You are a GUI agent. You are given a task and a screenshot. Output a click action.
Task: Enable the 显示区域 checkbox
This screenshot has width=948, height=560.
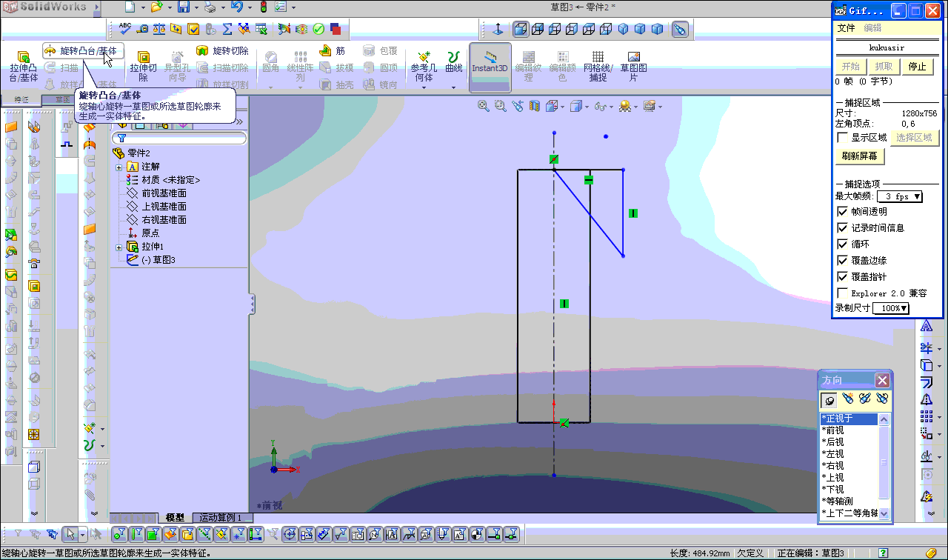pyautogui.click(x=842, y=138)
